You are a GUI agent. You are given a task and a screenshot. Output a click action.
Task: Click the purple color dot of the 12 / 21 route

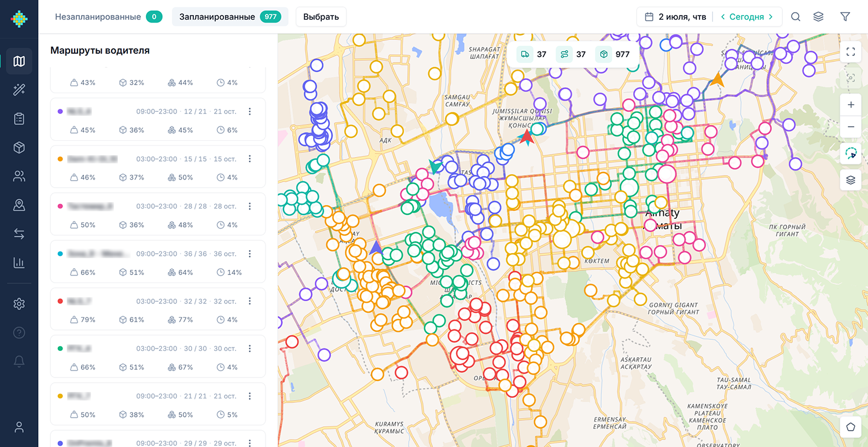point(61,111)
